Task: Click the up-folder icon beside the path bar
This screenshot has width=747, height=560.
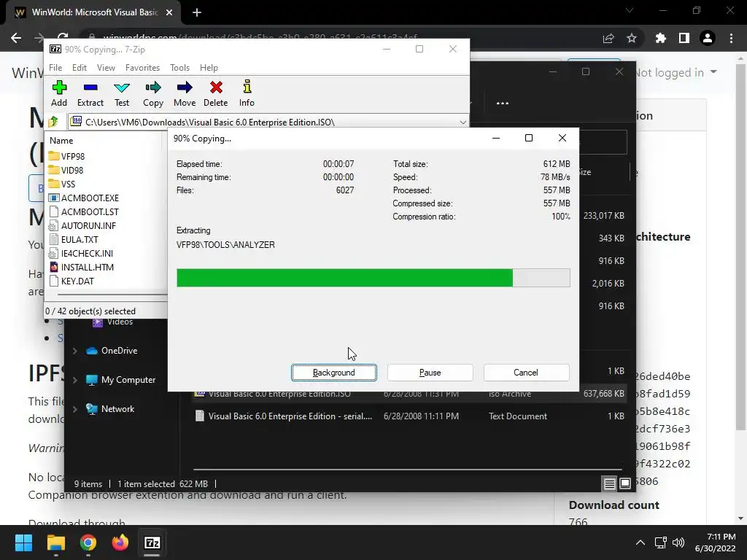Action: [x=53, y=122]
